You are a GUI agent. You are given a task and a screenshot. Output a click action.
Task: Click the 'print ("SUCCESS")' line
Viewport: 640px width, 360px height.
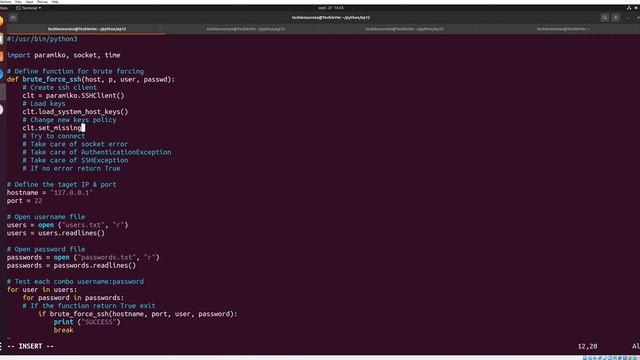(x=87, y=322)
